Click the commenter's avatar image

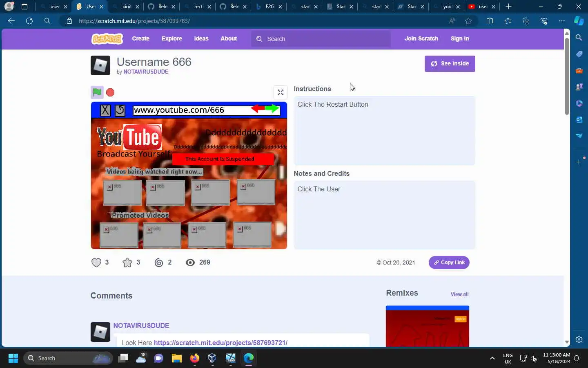click(x=100, y=332)
